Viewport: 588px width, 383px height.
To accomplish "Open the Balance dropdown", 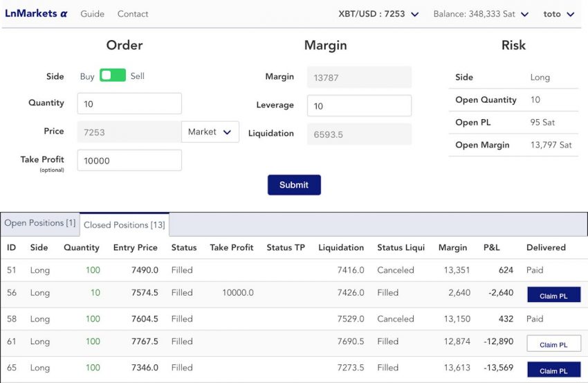I will [x=481, y=14].
